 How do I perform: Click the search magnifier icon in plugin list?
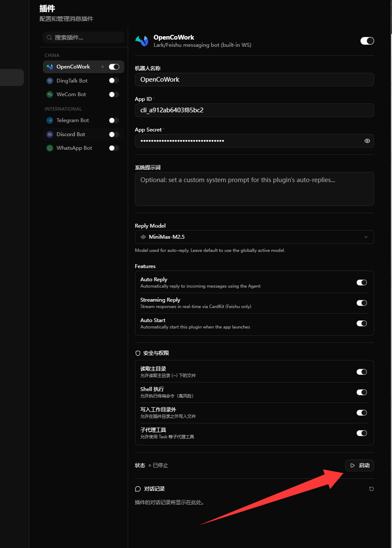pos(49,37)
